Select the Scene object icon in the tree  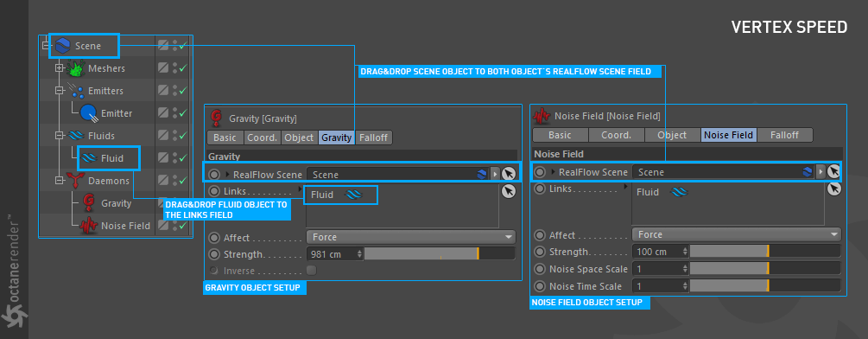click(62, 46)
